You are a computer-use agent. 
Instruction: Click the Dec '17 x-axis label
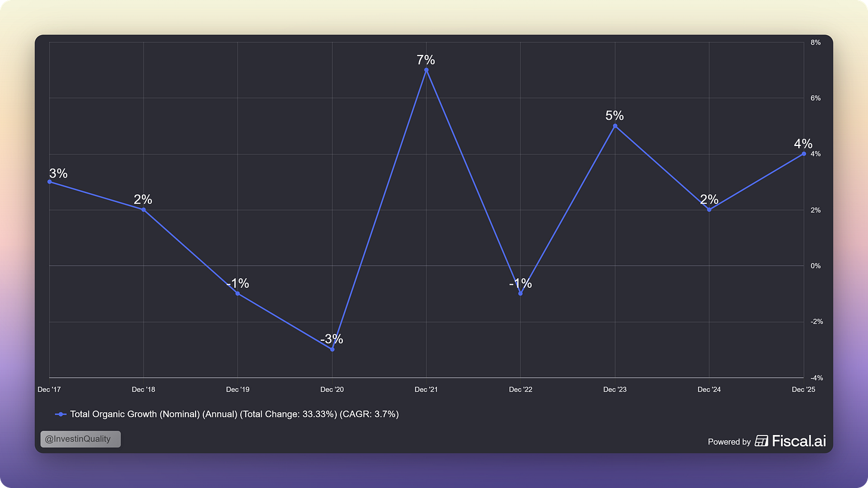click(49, 390)
